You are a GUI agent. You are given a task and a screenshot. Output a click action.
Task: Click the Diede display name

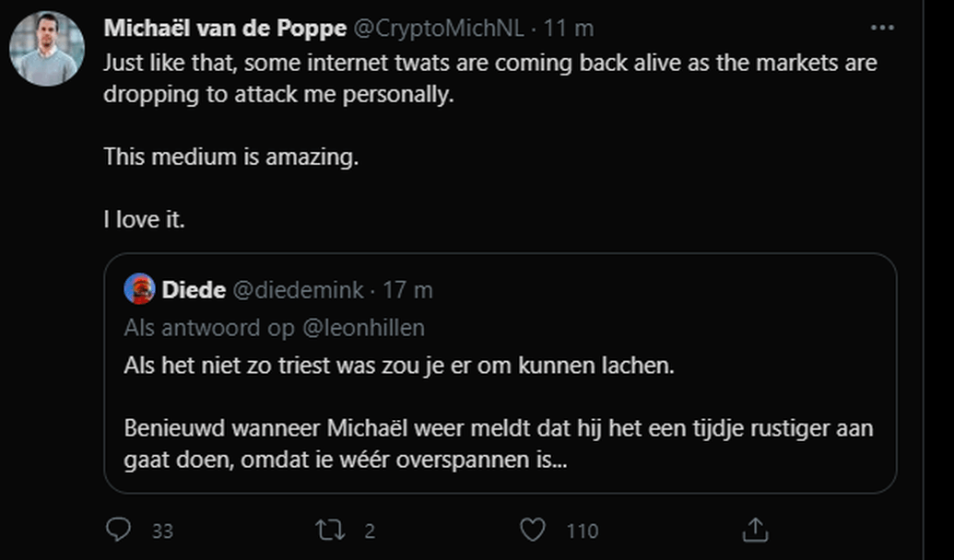tap(194, 290)
